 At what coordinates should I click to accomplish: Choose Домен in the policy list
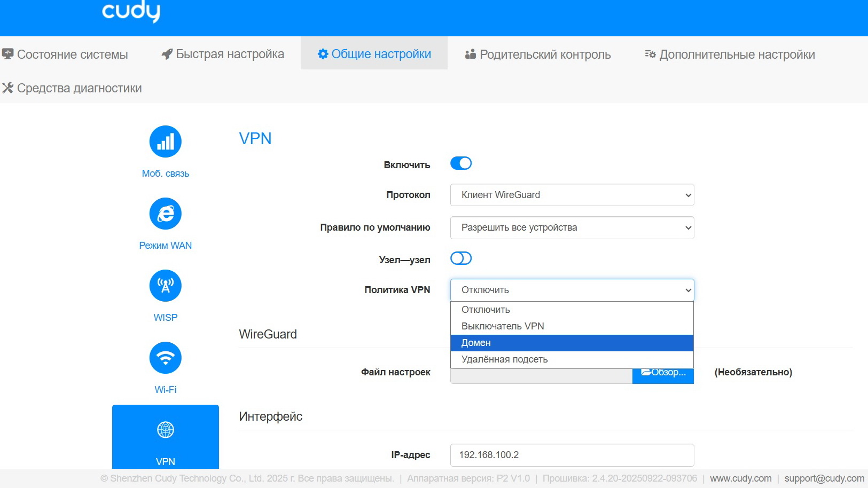click(x=572, y=343)
